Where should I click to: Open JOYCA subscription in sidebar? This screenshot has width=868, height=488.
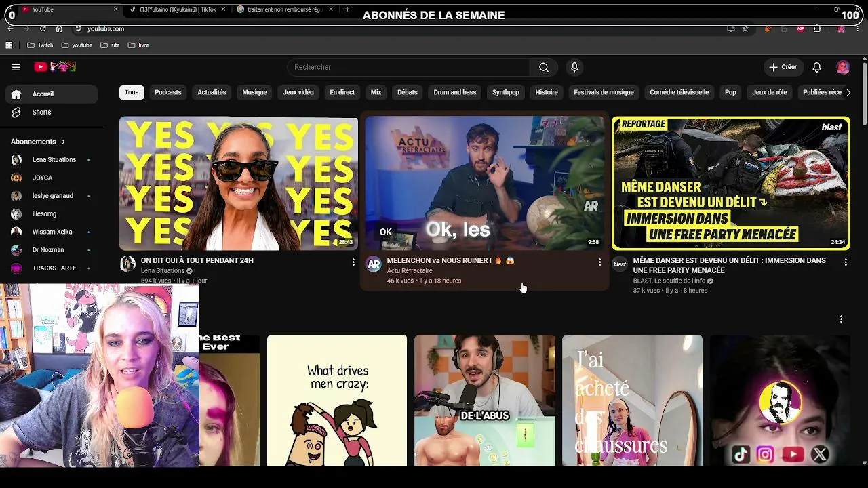pyautogui.click(x=52, y=178)
